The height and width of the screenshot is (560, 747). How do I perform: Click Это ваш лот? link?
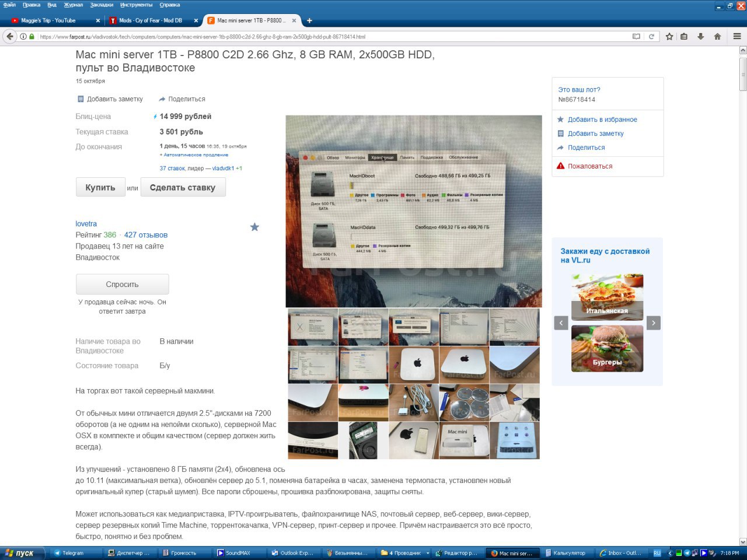(x=579, y=90)
